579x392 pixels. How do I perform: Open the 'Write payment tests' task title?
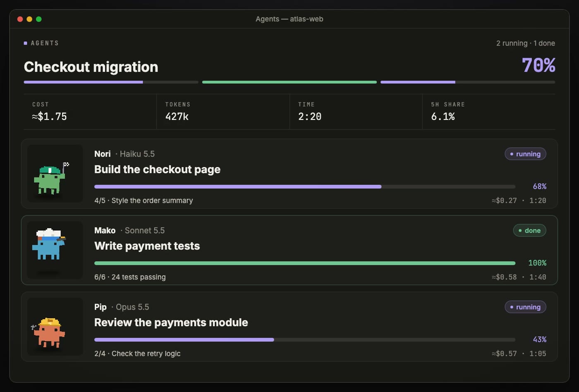pos(147,246)
